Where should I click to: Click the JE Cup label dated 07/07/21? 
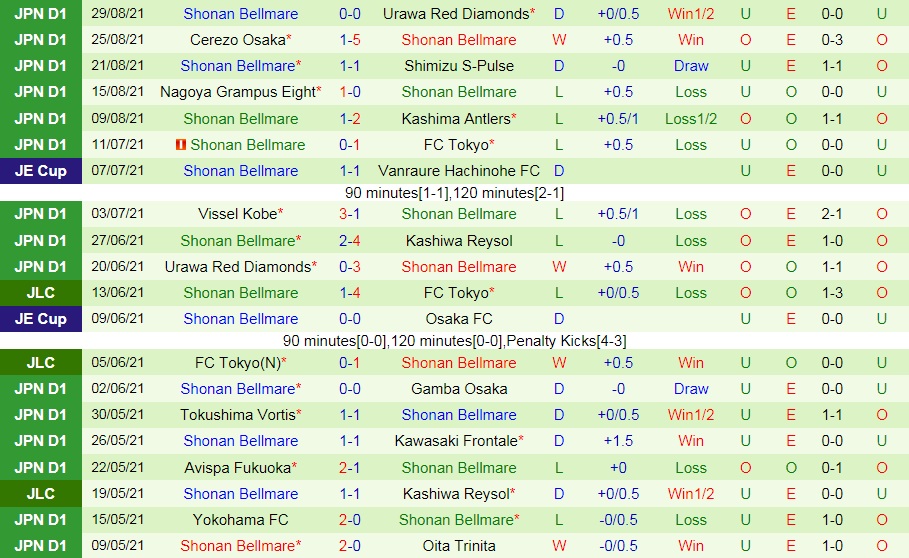click(41, 171)
